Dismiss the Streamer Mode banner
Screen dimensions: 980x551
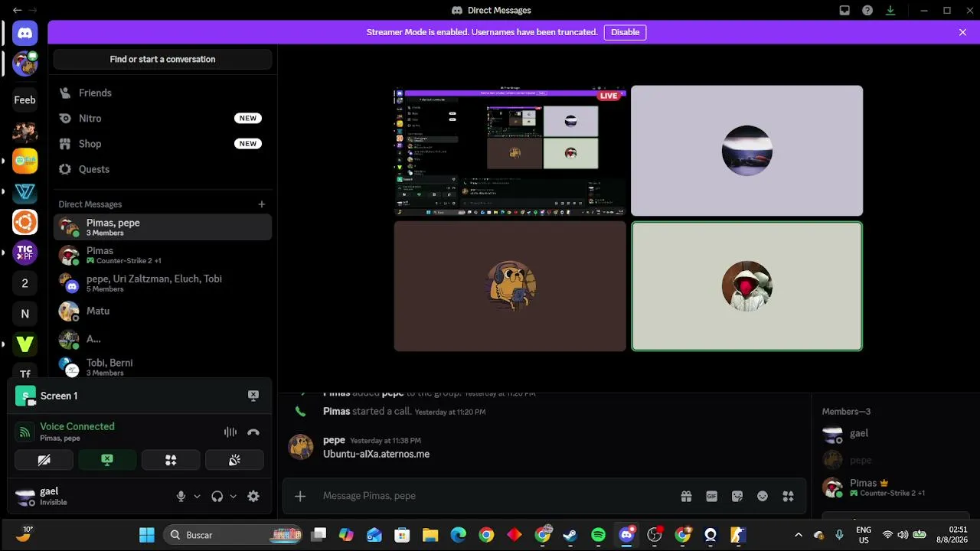962,32
